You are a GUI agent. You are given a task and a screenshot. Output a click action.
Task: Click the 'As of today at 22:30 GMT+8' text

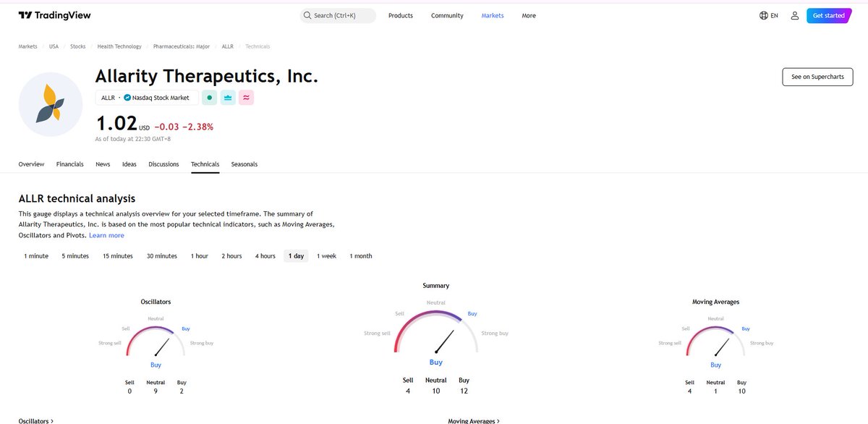(133, 139)
